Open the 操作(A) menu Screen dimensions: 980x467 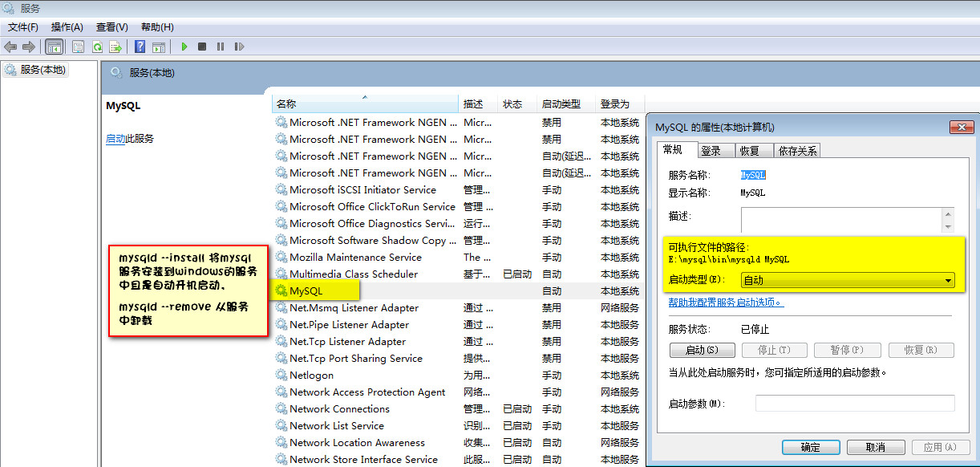[x=67, y=26]
